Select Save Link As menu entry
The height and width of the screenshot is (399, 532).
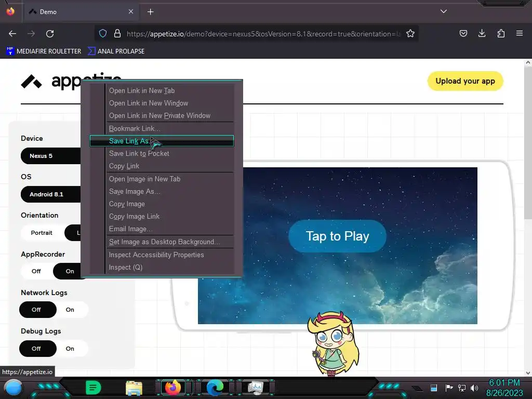[x=162, y=141]
